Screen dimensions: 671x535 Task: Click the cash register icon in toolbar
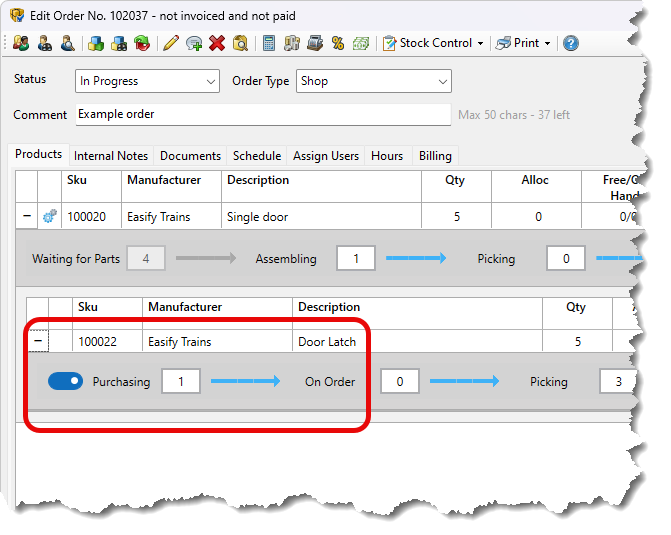tap(315, 43)
